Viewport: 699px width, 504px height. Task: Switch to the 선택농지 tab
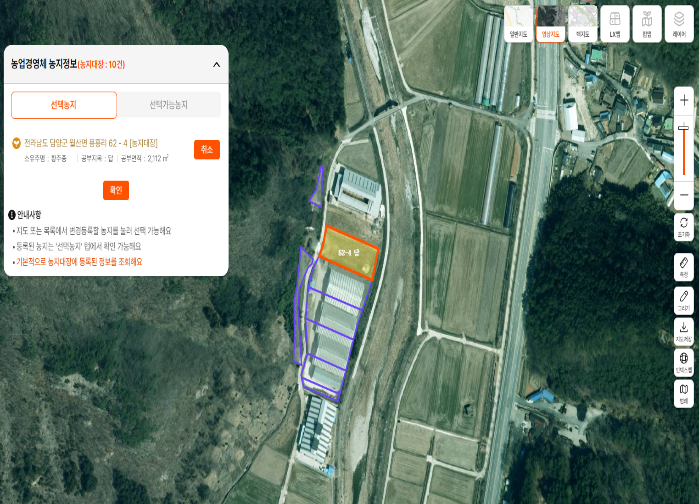click(x=64, y=105)
